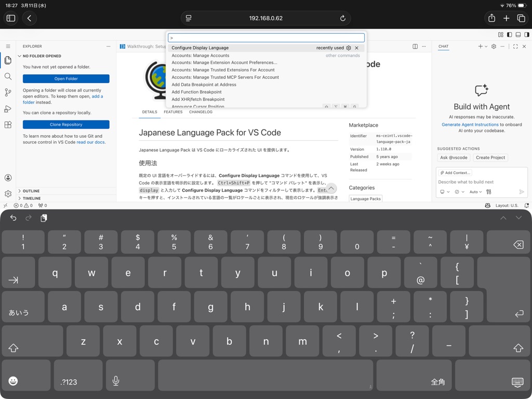Switch to the CHANGELOG tab
This screenshot has width=532, height=399.
(201, 112)
